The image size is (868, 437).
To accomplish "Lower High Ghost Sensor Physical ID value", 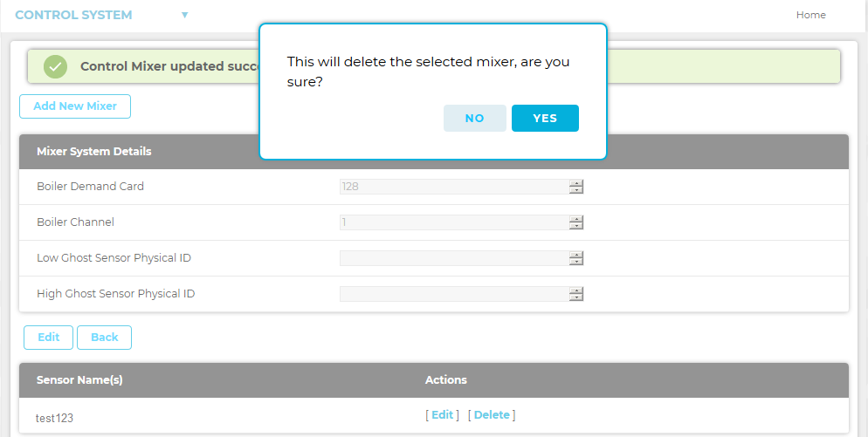I will (x=576, y=297).
